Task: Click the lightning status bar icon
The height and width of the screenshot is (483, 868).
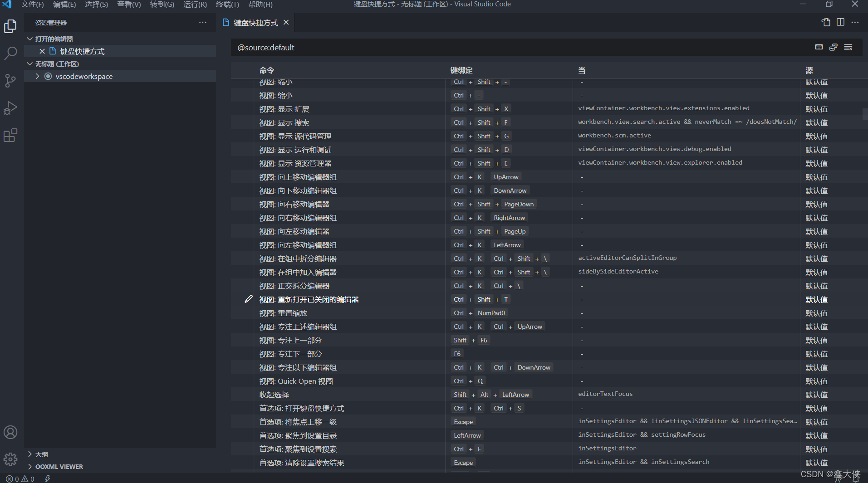Action: pos(47,479)
